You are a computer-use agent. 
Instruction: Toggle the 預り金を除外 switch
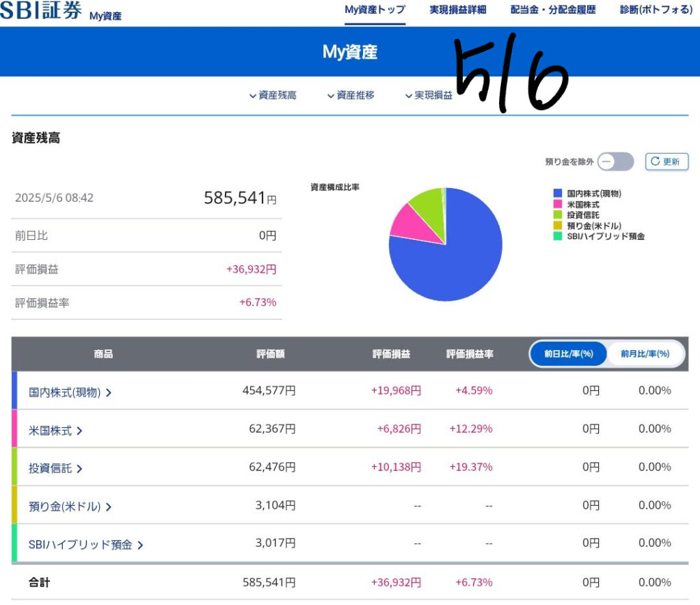tap(615, 162)
